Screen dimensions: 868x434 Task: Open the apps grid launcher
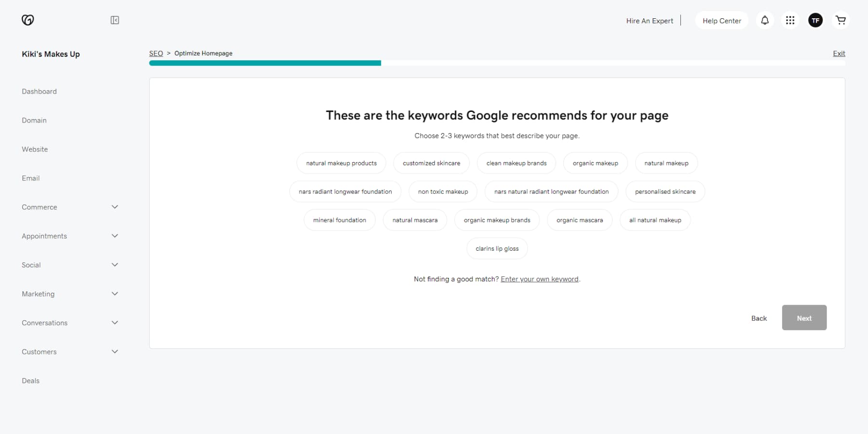coord(790,20)
